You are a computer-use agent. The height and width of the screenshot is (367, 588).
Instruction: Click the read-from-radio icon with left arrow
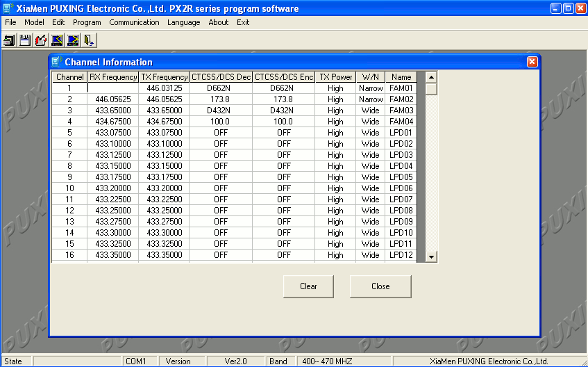(57, 40)
